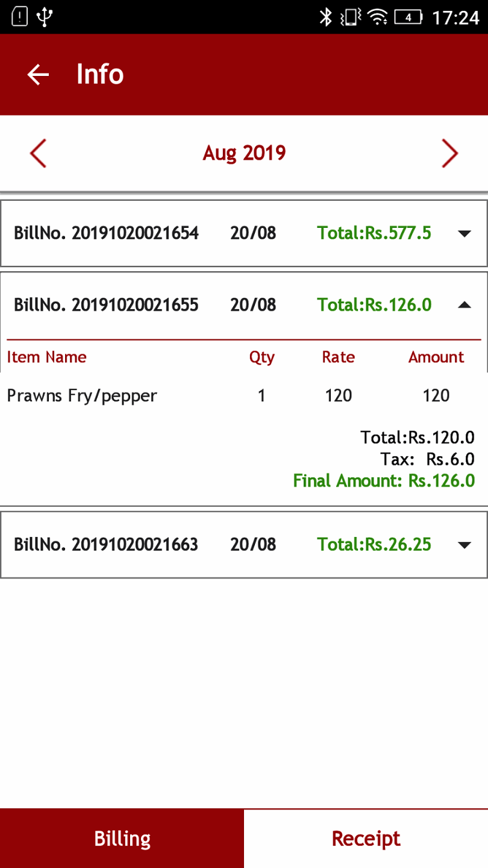Tap the battery indicator icon
This screenshot has height=868, width=488.
pyautogui.click(x=408, y=17)
